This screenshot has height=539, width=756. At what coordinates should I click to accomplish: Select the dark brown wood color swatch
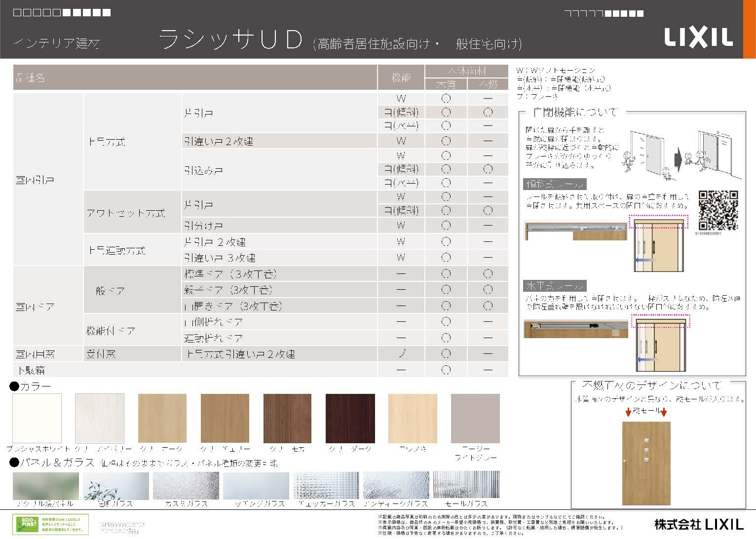click(350, 418)
